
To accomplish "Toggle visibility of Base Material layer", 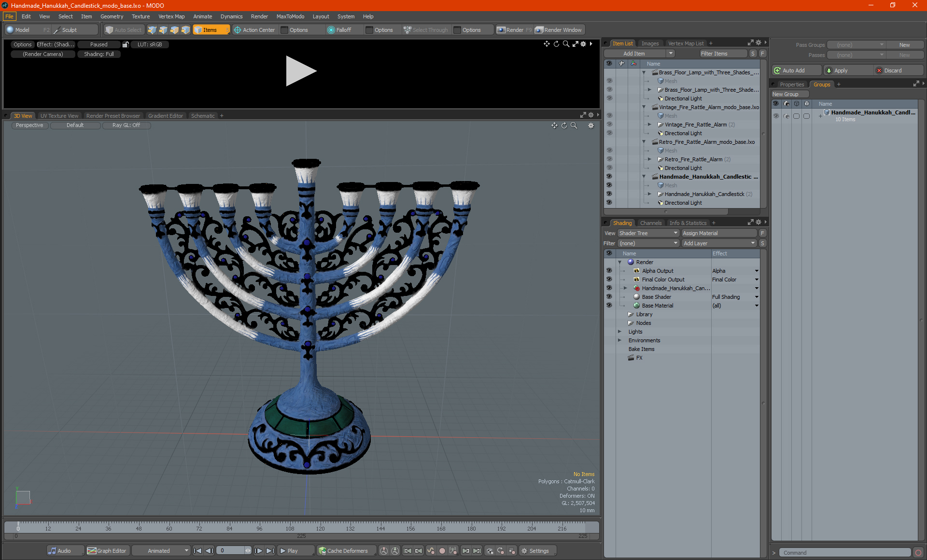I will 609,306.
